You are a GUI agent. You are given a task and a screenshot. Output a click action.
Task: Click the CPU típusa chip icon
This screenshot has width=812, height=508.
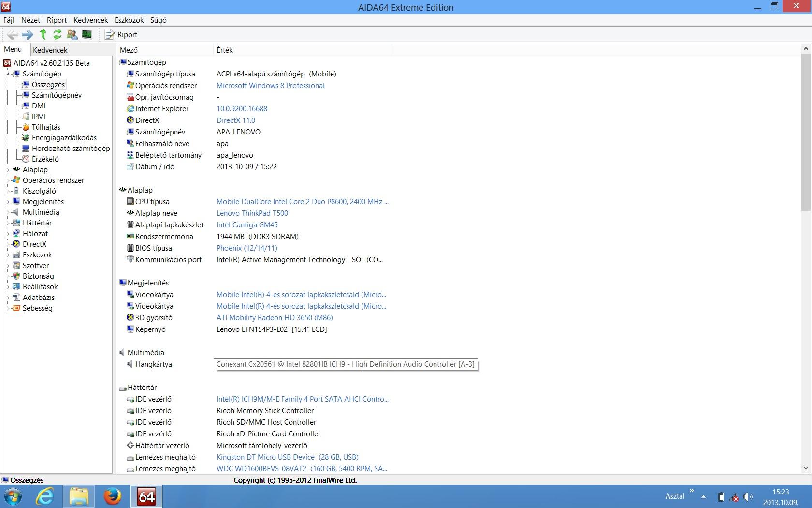130,202
